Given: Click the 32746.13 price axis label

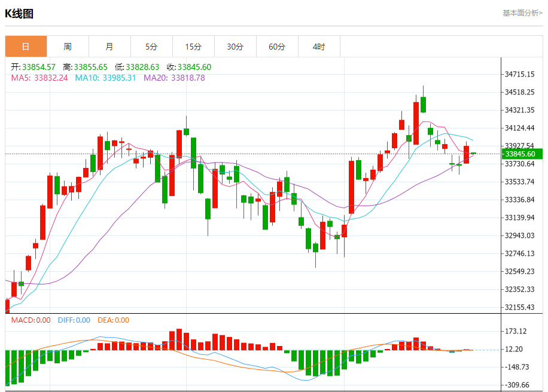Looking at the screenshot, I should coord(520,253).
